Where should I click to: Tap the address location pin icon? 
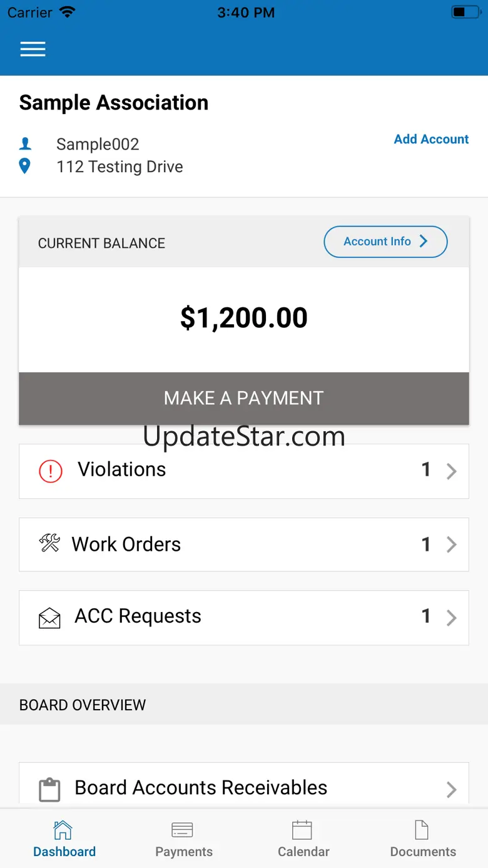click(x=25, y=166)
